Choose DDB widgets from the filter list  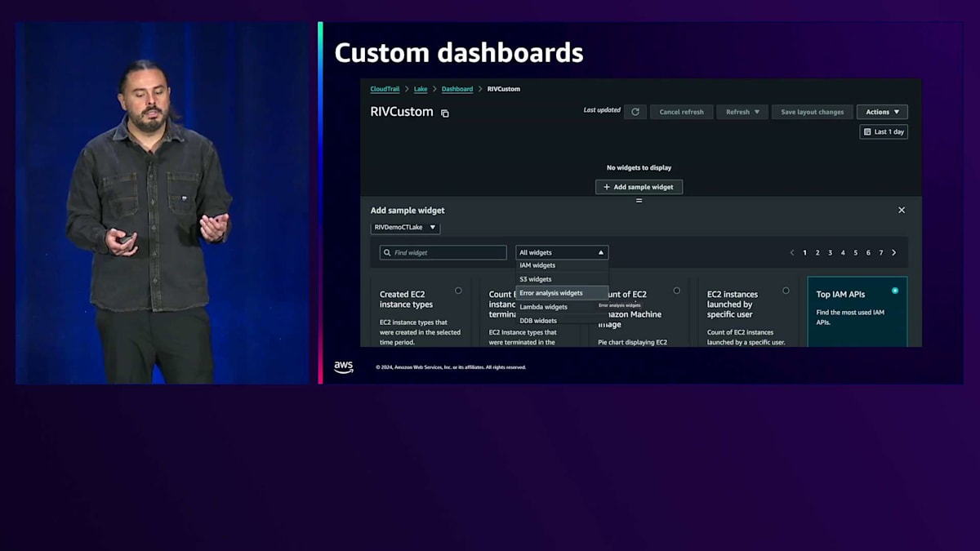point(562,321)
